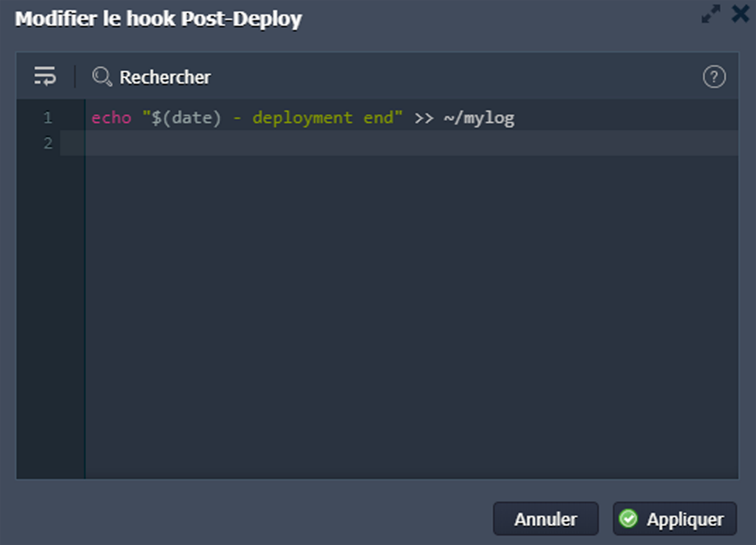The image size is (756, 545).
Task: Place cursor on the echo keyword
Action: pos(111,118)
